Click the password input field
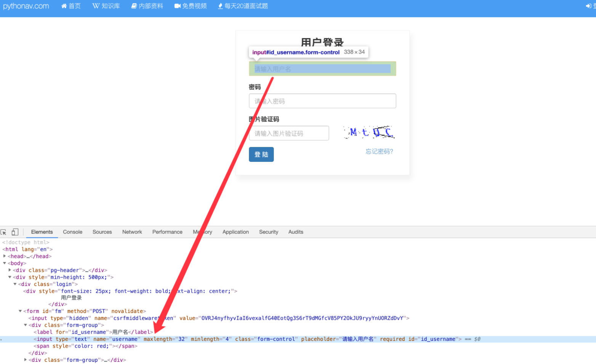Screen dimensions: 596x364 pos(322,101)
